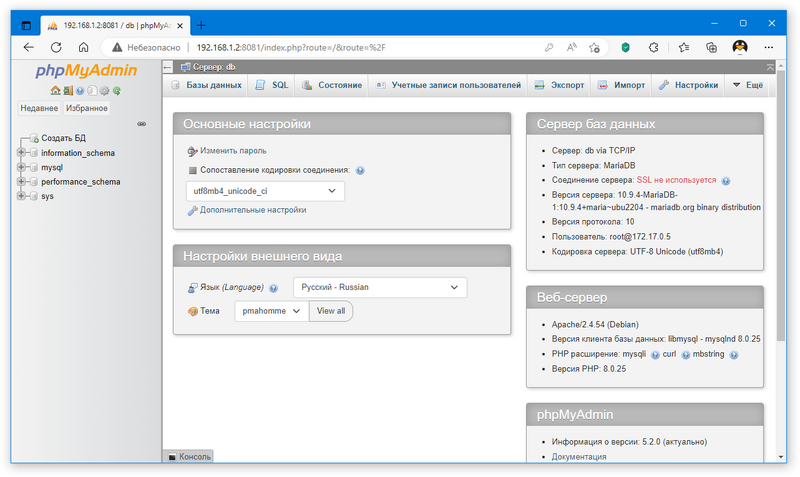Click the link-with-main-panel chain icon
The height and width of the screenshot is (477, 800).
click(141, 124)
